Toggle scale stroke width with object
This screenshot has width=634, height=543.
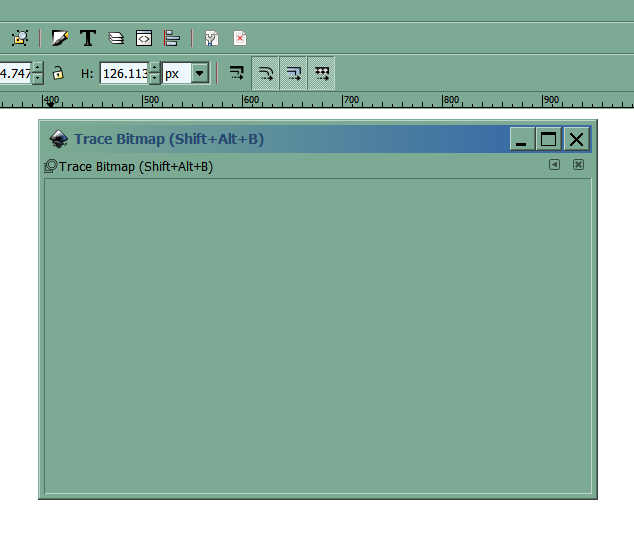(x=237, y=73)
